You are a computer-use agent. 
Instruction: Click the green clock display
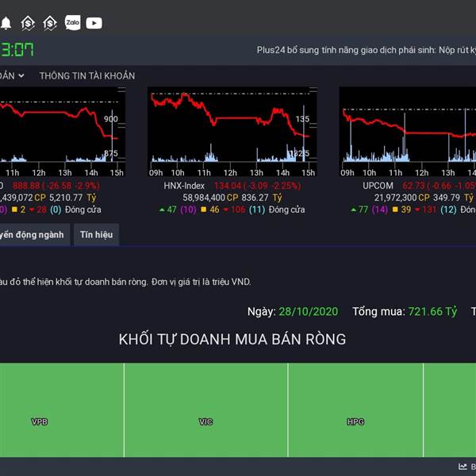point(17,49)
